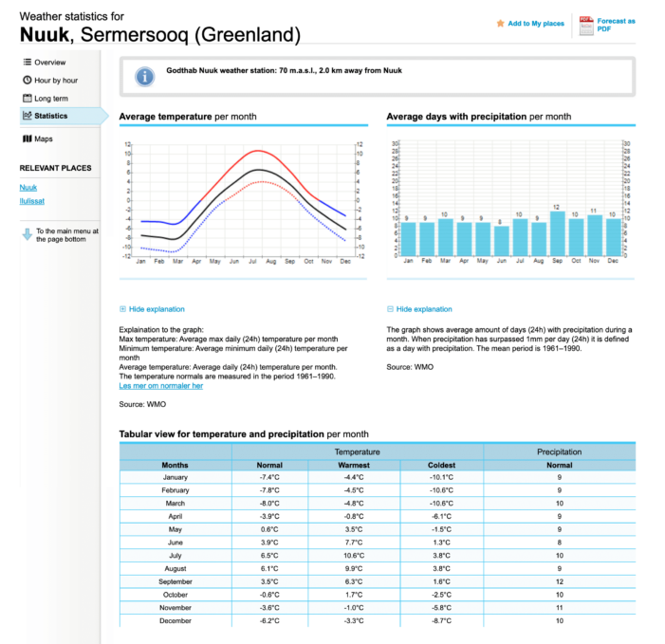Click the calendar icon for Long term
The image size is (665, 644).
click(26, 99)
